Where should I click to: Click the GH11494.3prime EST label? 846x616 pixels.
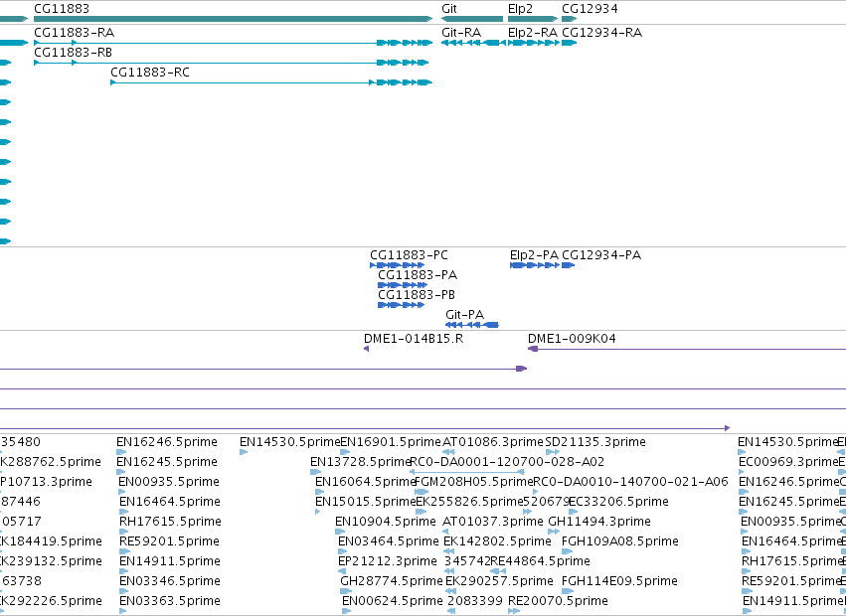point(598,522)
